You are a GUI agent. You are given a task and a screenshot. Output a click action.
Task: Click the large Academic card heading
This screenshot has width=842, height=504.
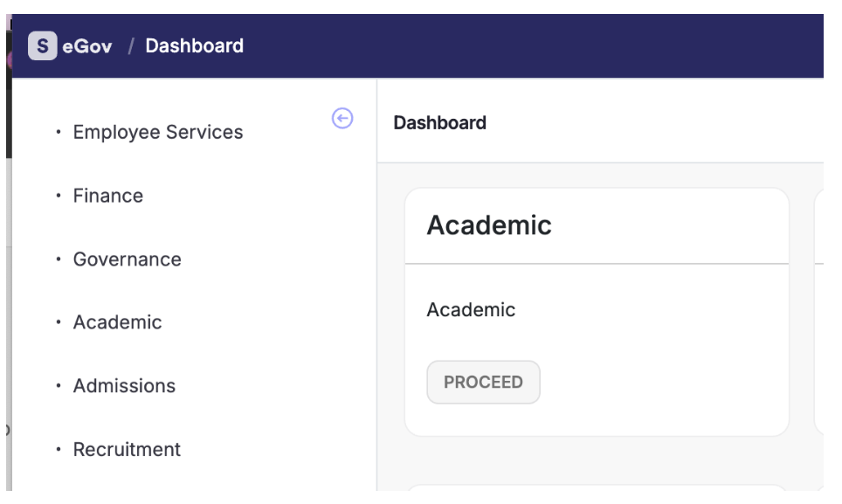point(489,225)
